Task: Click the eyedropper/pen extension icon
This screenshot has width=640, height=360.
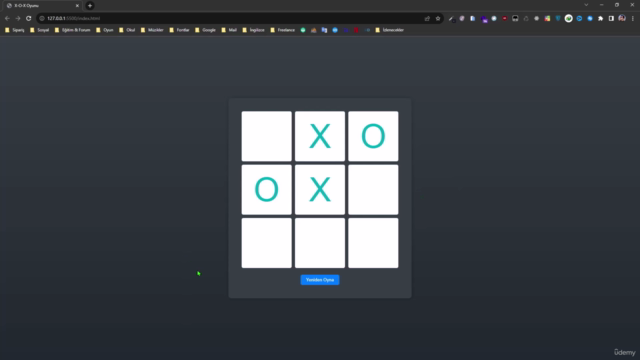Action: pyautogui.click(x=451, y=18)
